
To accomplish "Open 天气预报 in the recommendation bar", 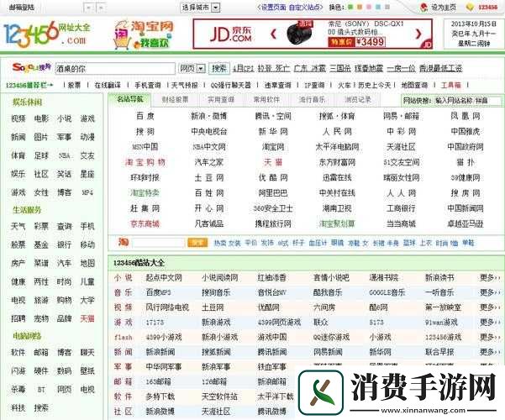I will point(185,85).
